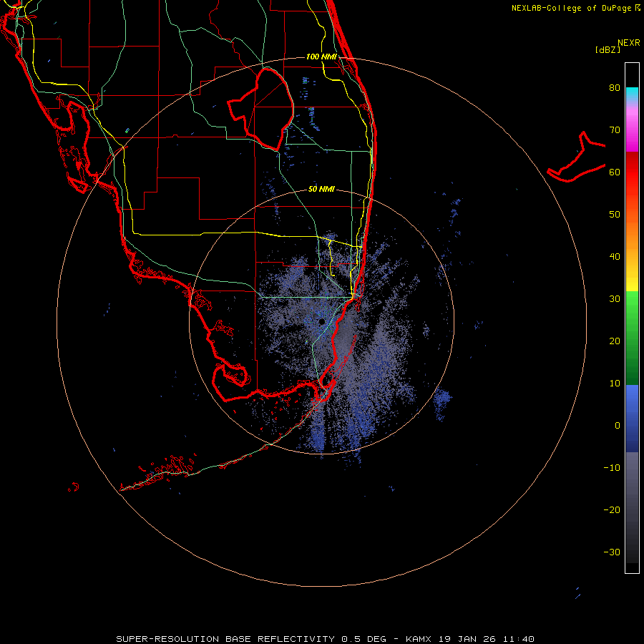Pick the cyan segment of the color bar

point(632,94)
